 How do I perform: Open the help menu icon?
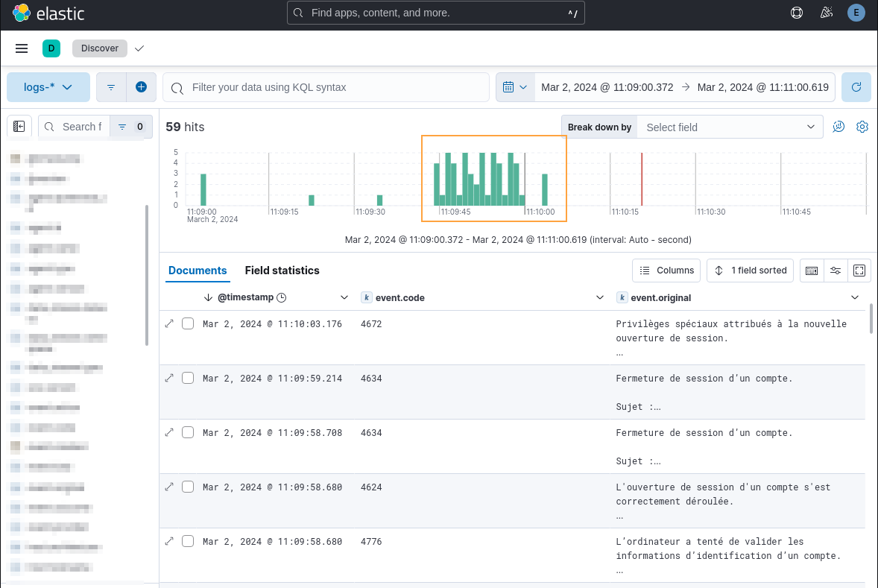tap(797, 13)
